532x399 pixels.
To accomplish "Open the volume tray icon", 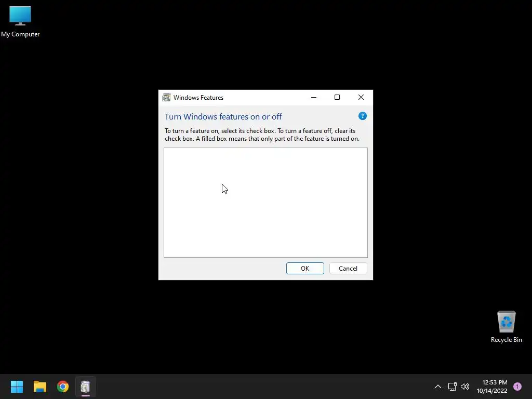I will 465,387.
